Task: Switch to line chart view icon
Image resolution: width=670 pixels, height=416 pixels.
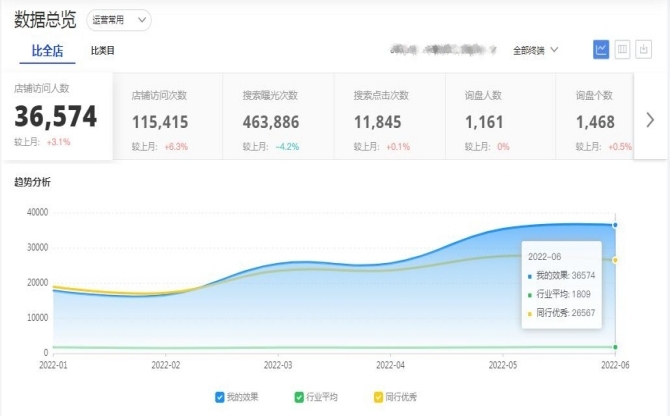Action: [x=601, y=49]
